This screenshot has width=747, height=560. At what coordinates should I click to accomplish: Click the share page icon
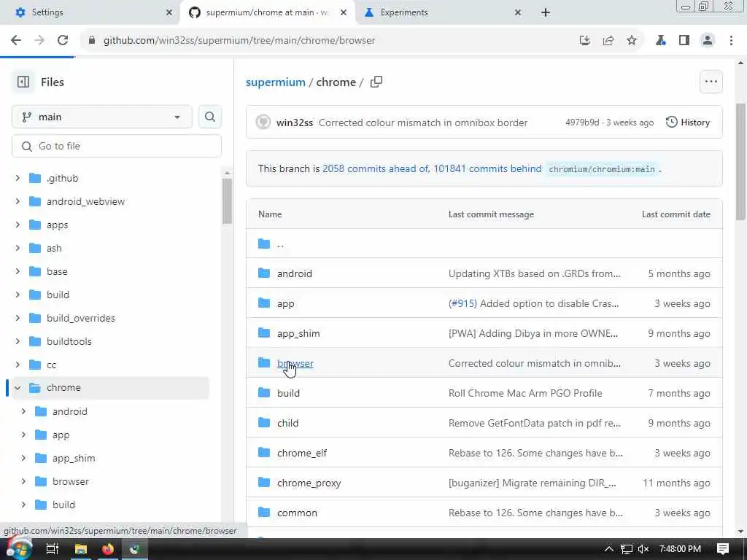(x=608, y=41)
